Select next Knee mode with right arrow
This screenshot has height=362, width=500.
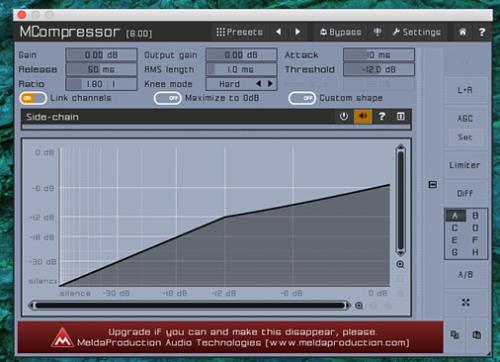[270, 84]
